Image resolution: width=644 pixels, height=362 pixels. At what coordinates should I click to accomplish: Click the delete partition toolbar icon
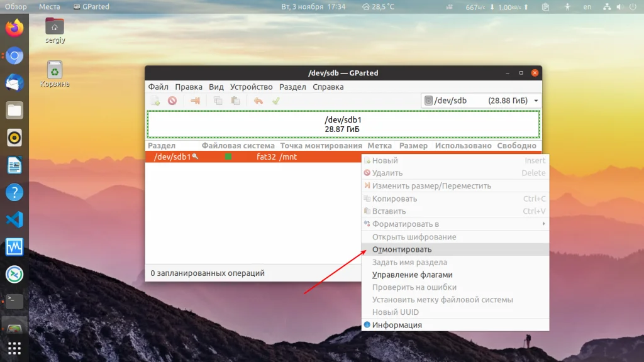(x=172, y=101)
